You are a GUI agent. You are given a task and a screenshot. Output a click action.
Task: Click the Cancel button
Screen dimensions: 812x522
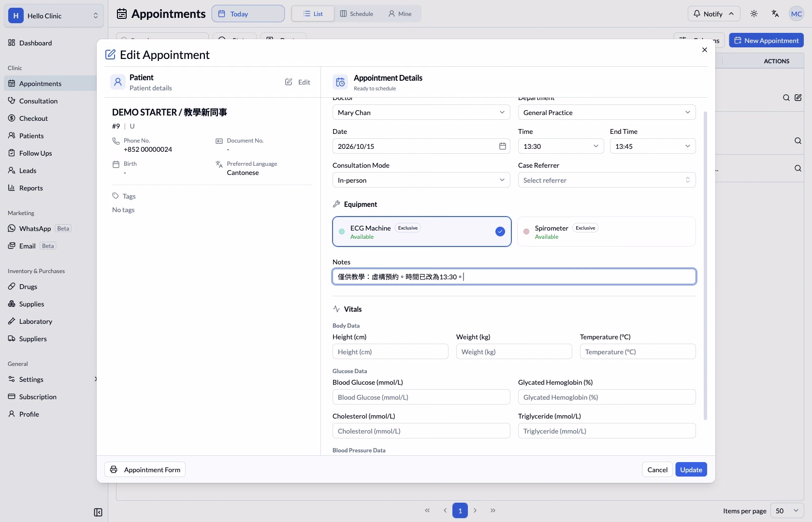(657, 469)
